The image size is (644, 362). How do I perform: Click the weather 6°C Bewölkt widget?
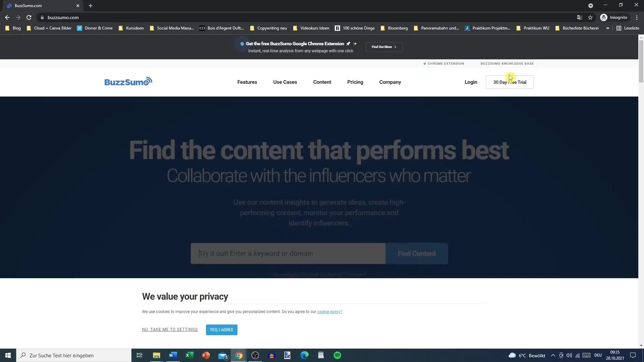pos(527,355)
